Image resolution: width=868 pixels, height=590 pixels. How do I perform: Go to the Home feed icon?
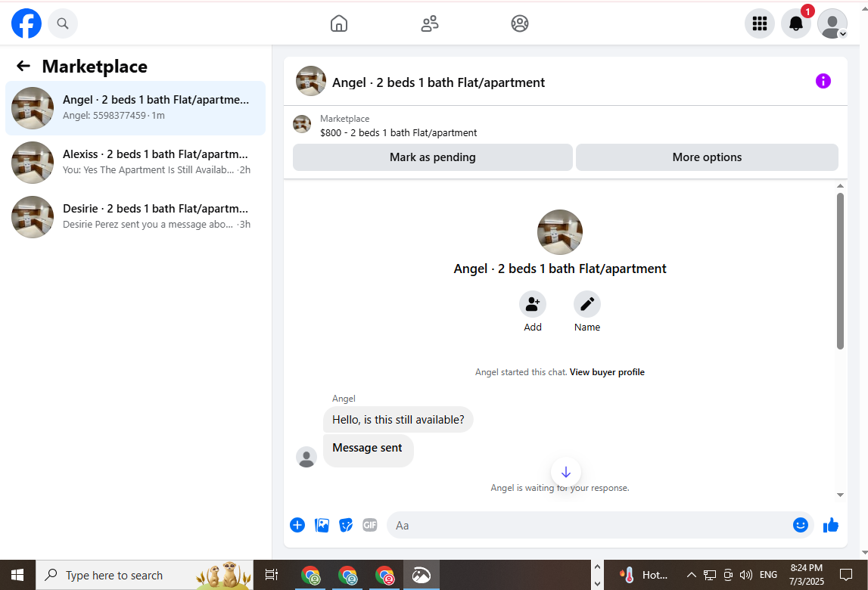pos(339,23)
